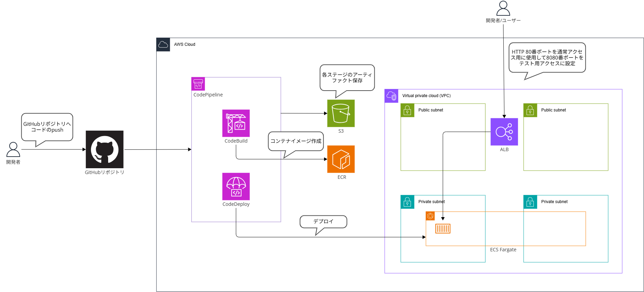
Task: Click the AWS Cloud icon
Action: 163,44
